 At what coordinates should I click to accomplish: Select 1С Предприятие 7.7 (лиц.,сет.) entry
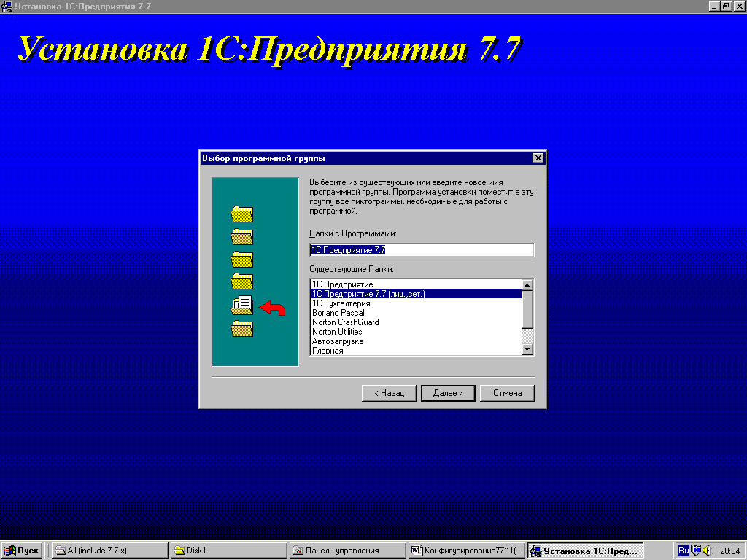tap(415, 294)
